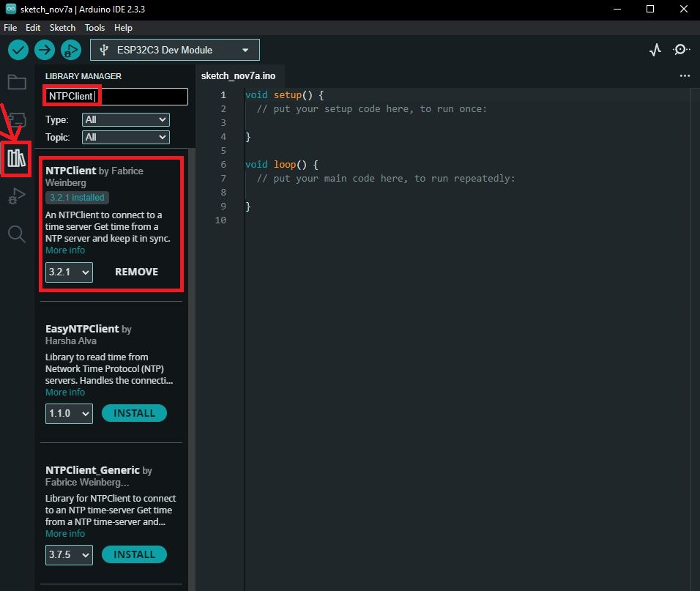
Task: Click the '3.2.1 installed' badge
Action: point(77,197)
